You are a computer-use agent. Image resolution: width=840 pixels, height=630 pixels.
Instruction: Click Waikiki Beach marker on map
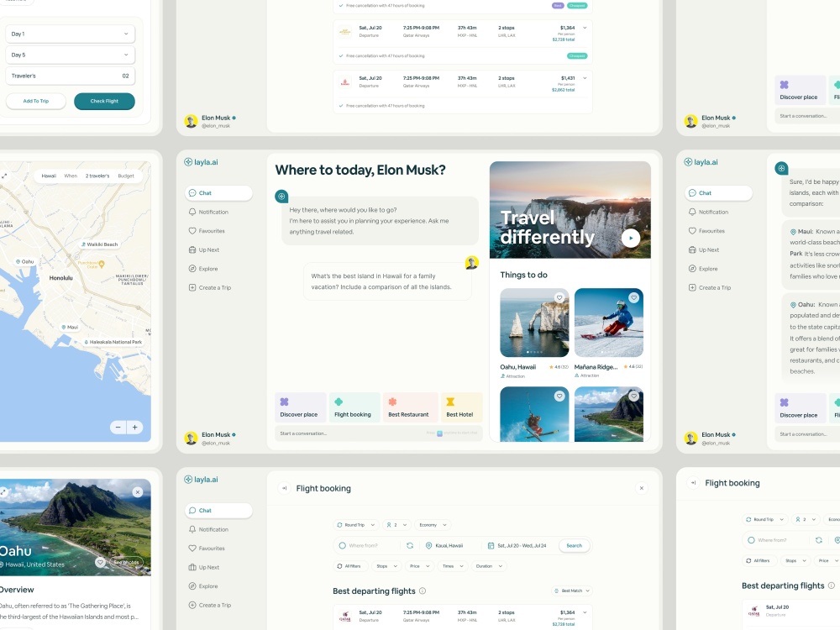99,244
